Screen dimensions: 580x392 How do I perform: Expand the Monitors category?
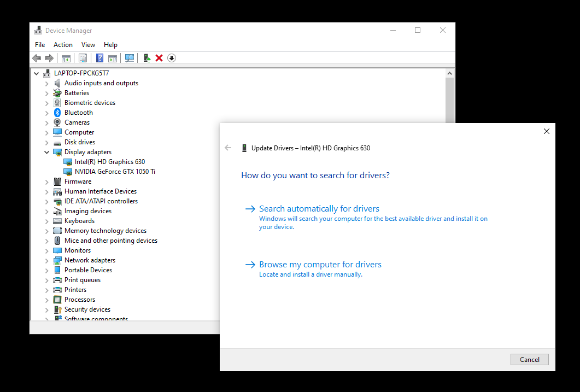point(46,251)
